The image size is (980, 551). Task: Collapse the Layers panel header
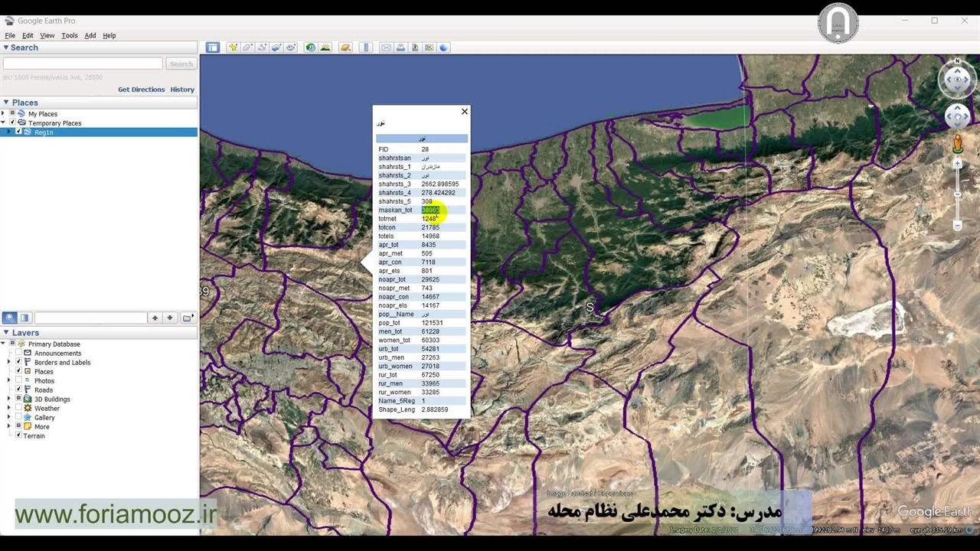(x=6, y=333)
